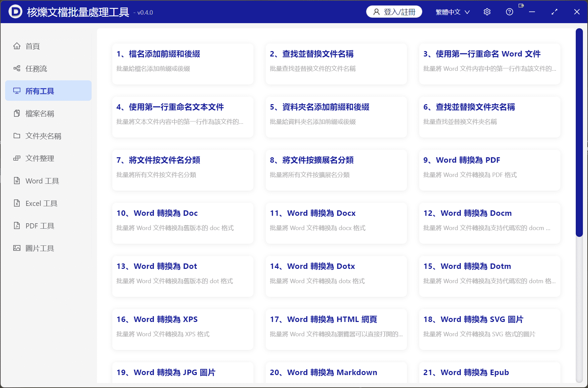The height and width of the screenshot is (388, 588).
Task: Open tool 4 使用第一行重命名文本文件
Action: pos(183,117)
